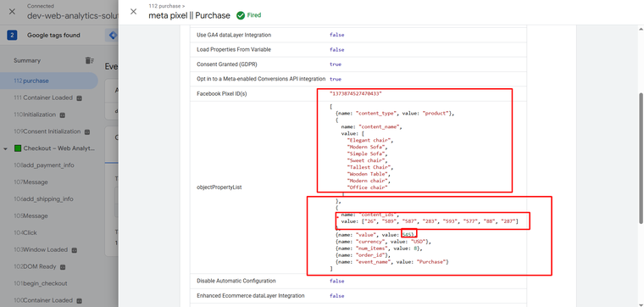Click the 111 Container Loaded badge icon
The height and width of the screenshot is (307, 644).
click(80, 98)
